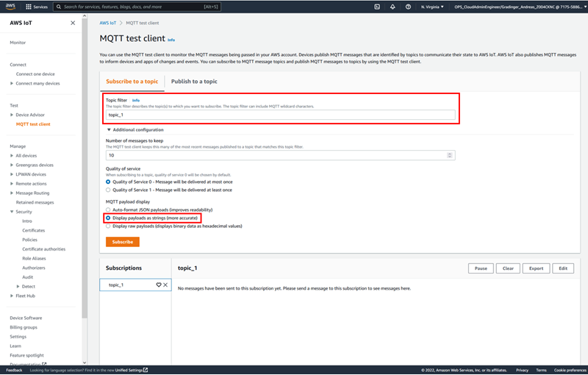Choose Display raw payloads option
588x375 pixels.
pos(110,226)
